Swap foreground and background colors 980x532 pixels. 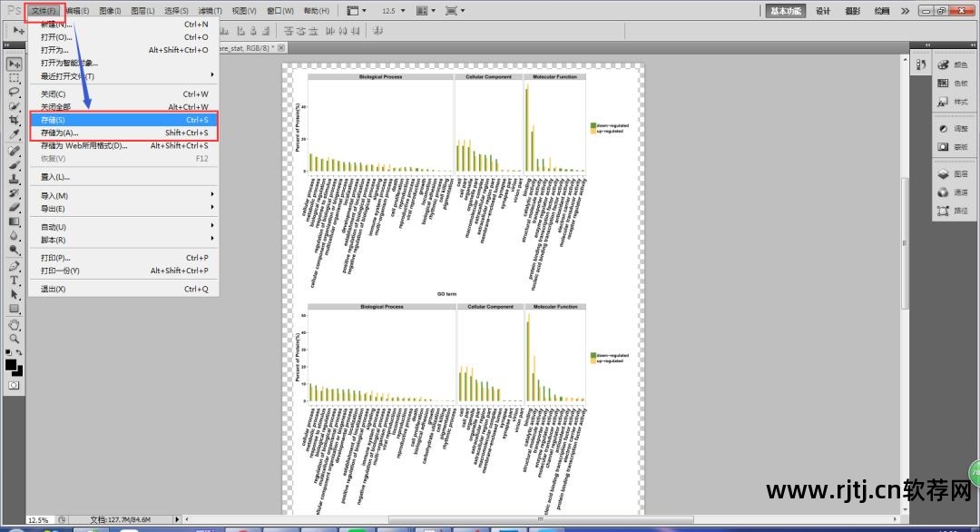(x=21, y=352)
